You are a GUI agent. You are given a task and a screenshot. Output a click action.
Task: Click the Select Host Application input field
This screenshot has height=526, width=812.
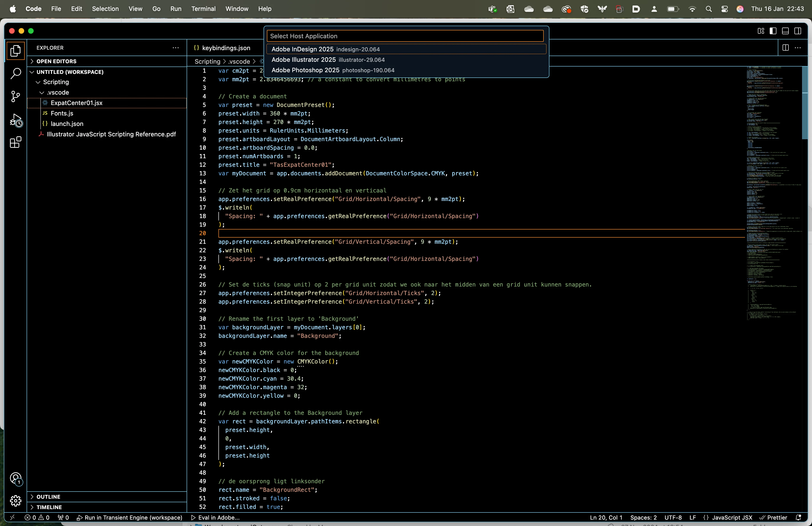pyautogui.click(x=405, y=36)
